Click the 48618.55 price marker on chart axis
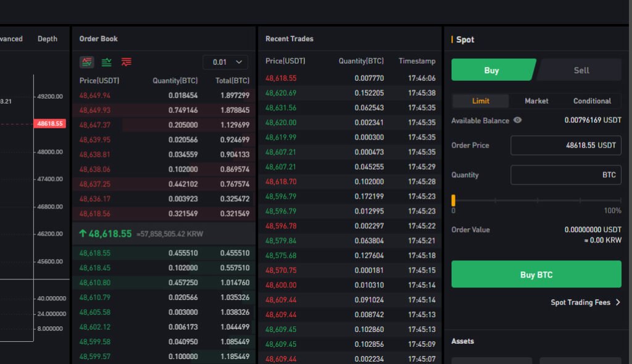632x364 pixels. [x=50, y=124]
